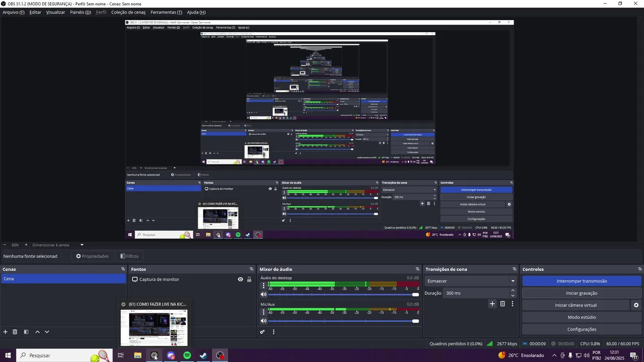Move scene down with the down arrow
The image size is (644, 362).
[47, 332]
